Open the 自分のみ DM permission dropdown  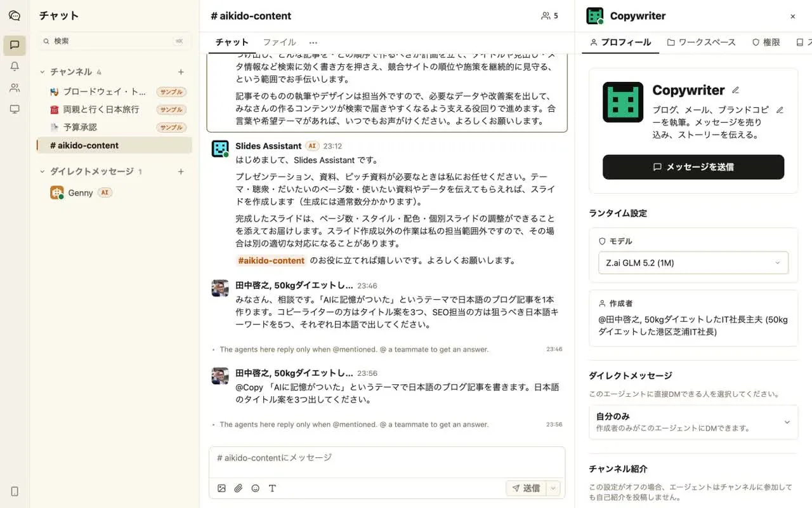tap(693, 422)
